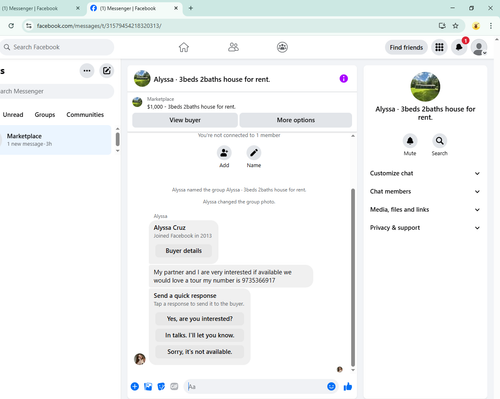Send a thumbs-up like
The height and width of the screenshot is (399, 500).
coord(348,386)
